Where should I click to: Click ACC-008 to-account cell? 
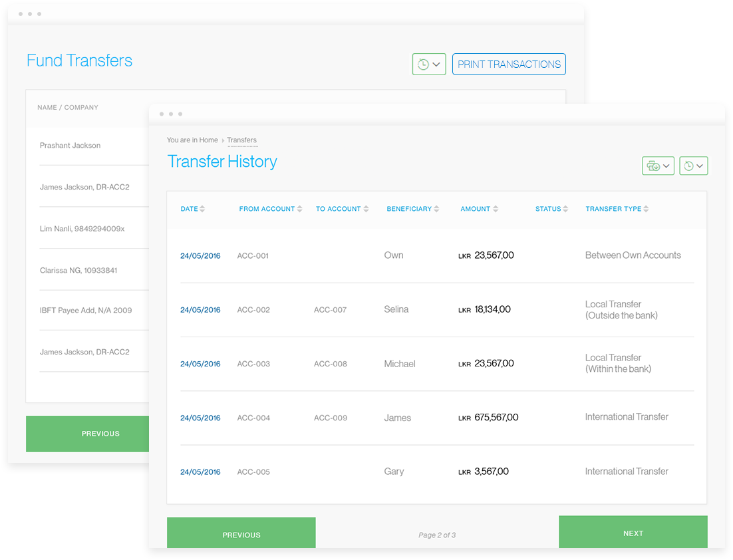click(x=330, y=364)
